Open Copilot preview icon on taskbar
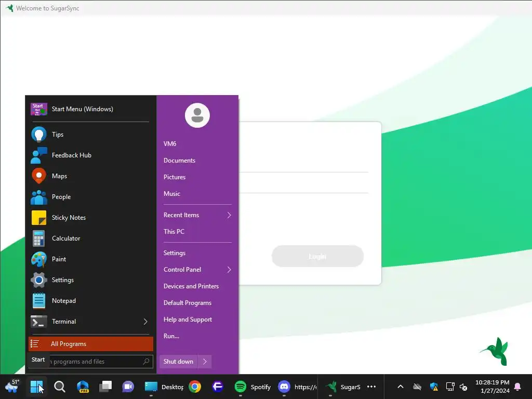 83,387
